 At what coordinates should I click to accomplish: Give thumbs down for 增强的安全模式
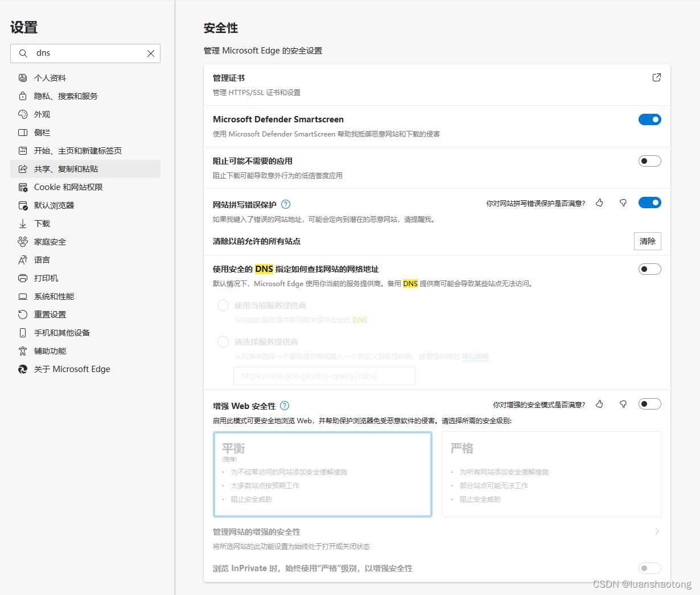623,404
